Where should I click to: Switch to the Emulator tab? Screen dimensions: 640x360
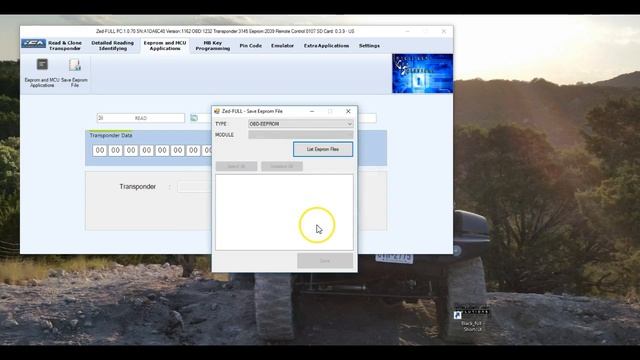(282, 46)
